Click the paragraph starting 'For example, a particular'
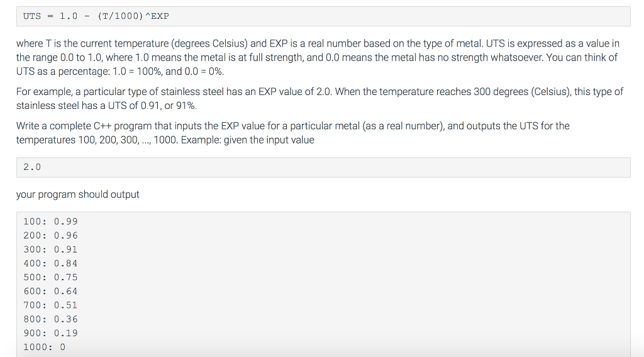Image resolution: width=644 pixels, height=357 pixels. 319,98
